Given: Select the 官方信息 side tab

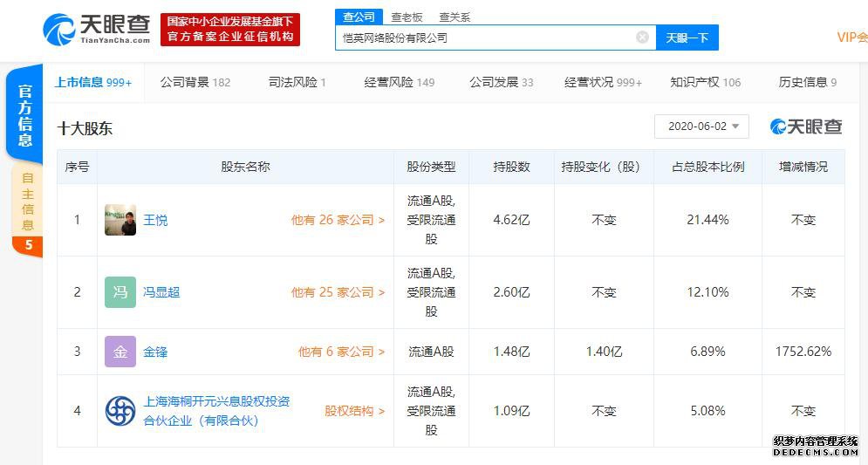Looking at the screenshot, I should pyautogui.click(x=25, y=115).
